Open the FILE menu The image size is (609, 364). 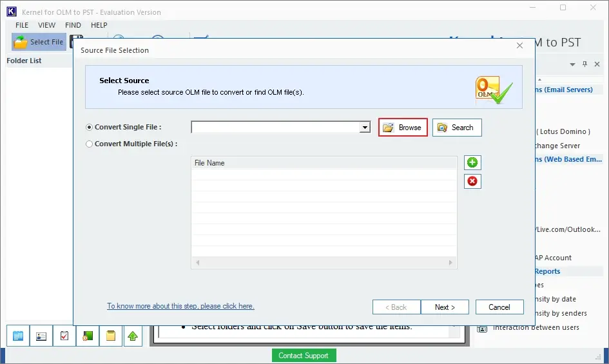(x=22, y=25)
